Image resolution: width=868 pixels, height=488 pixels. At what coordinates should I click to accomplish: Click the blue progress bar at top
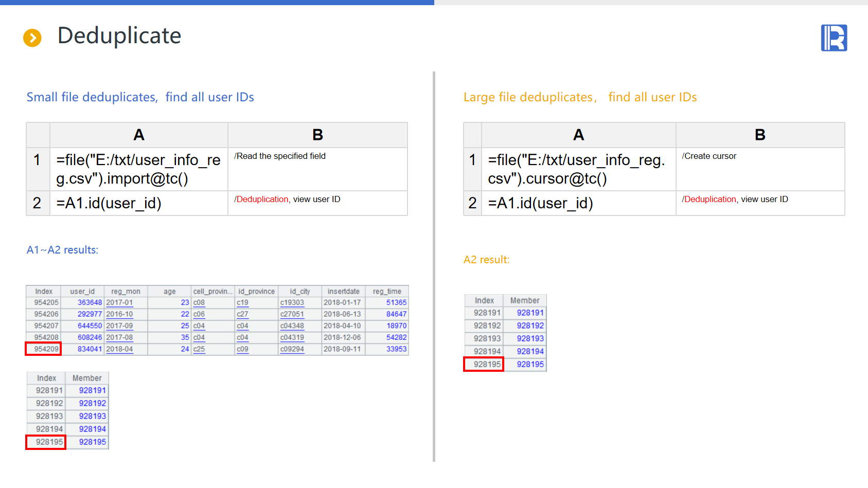tap(217, 3)
